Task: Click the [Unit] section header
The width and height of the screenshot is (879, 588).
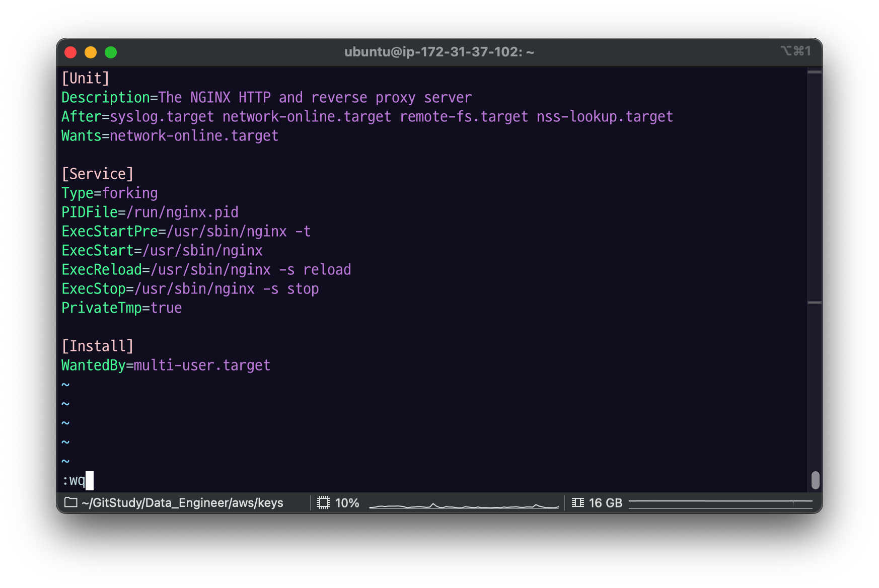Action: tap(86, 78)
